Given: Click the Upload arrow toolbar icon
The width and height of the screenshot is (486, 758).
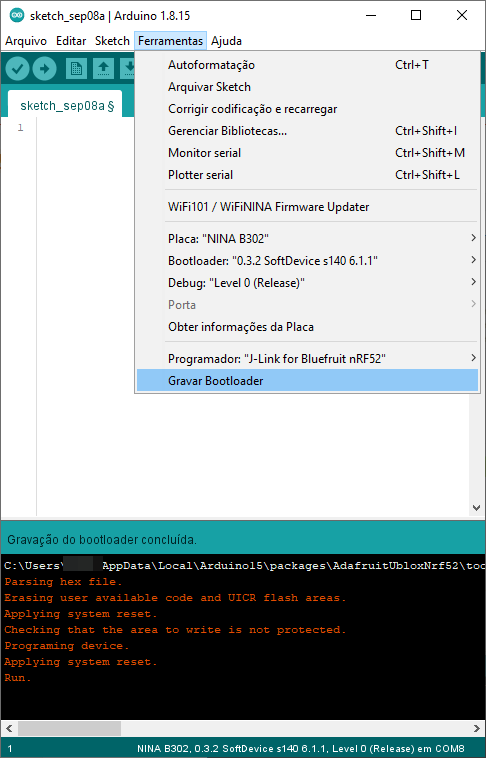Looking at the screenshot, I should (44, 69).
